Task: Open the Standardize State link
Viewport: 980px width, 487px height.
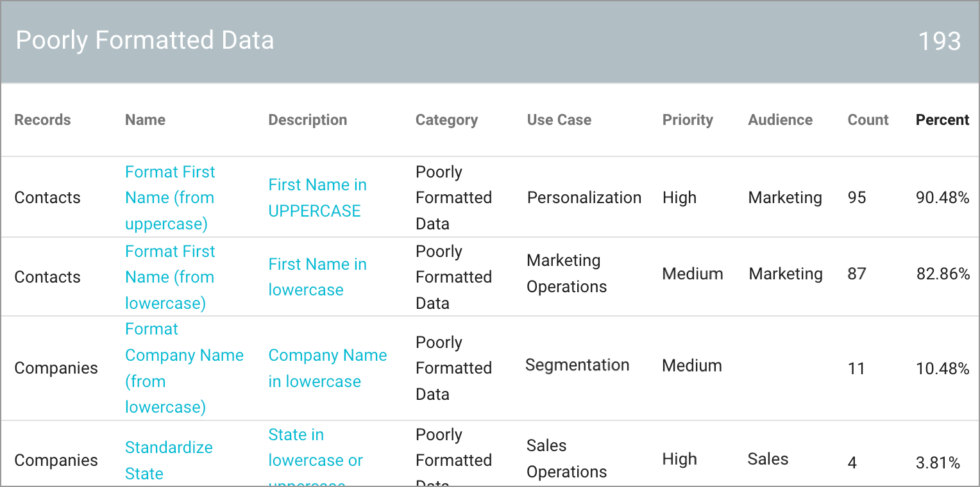Action: pyautogui.click(x=169, y=460)
